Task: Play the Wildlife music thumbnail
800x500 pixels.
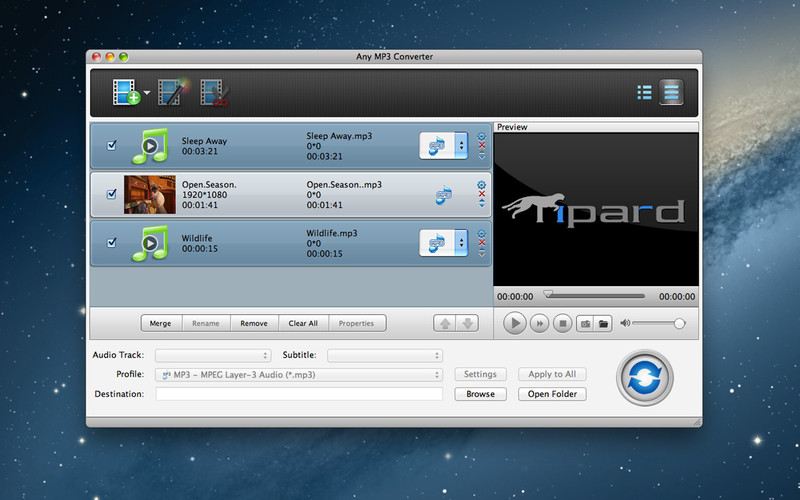Action: (150, 243)
